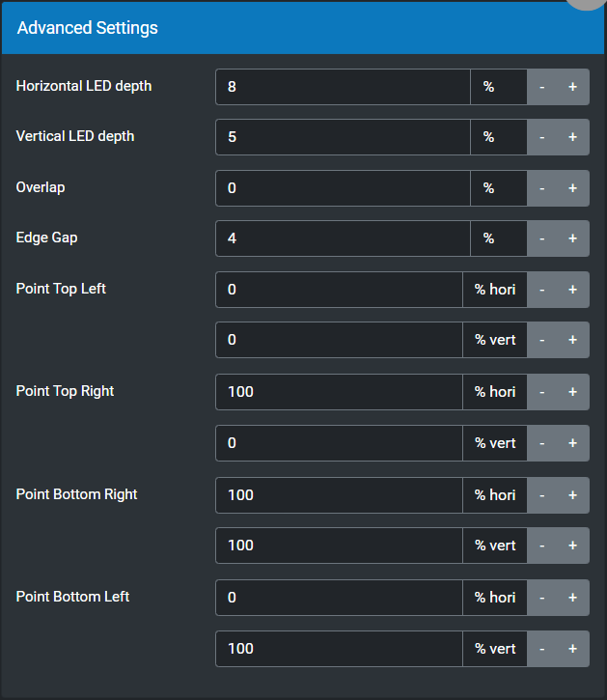This screenshot has width=607, height=700.
Task: Increase Point Top Left hori value
Action: [x=572, y=290]
